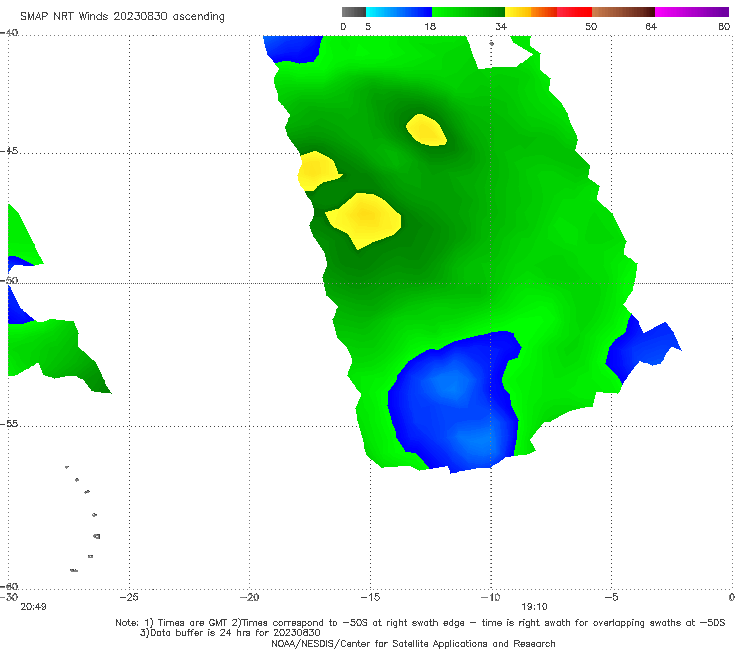This screenshot has width=740, height=650.
Task: Click the cyan-blue segment of the colorbar
Action: [x=399, y=12]
